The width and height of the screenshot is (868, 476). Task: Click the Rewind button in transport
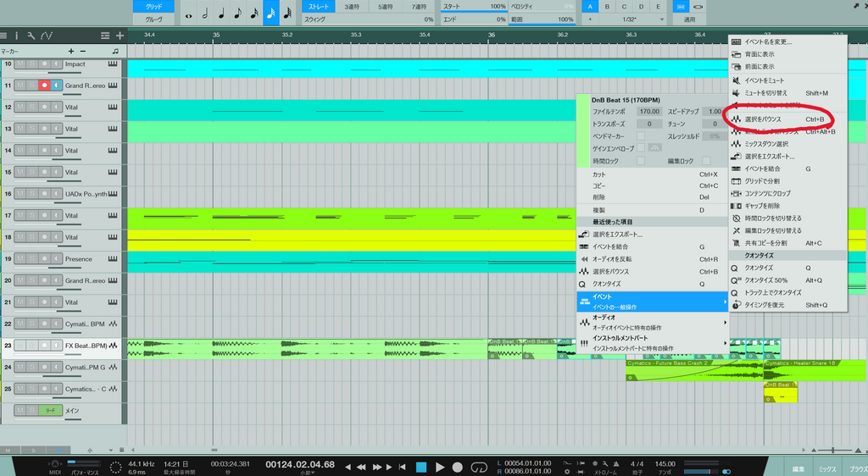coord(361,468)
